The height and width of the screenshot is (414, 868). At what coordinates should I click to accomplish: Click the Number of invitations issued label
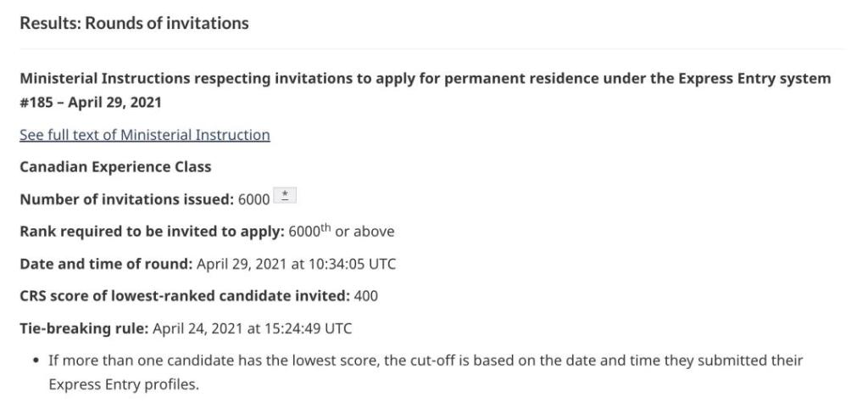click(x=126, y=199)
